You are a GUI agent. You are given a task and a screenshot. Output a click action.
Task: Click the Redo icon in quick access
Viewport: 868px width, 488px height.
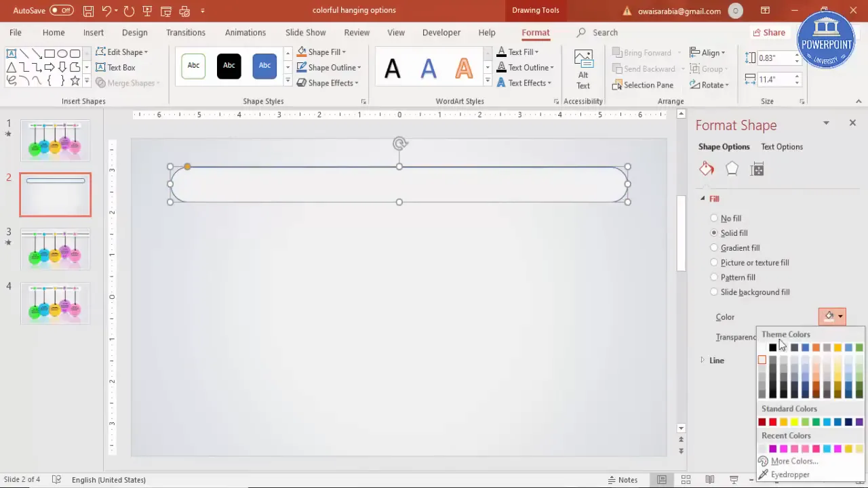pos(129,11)
